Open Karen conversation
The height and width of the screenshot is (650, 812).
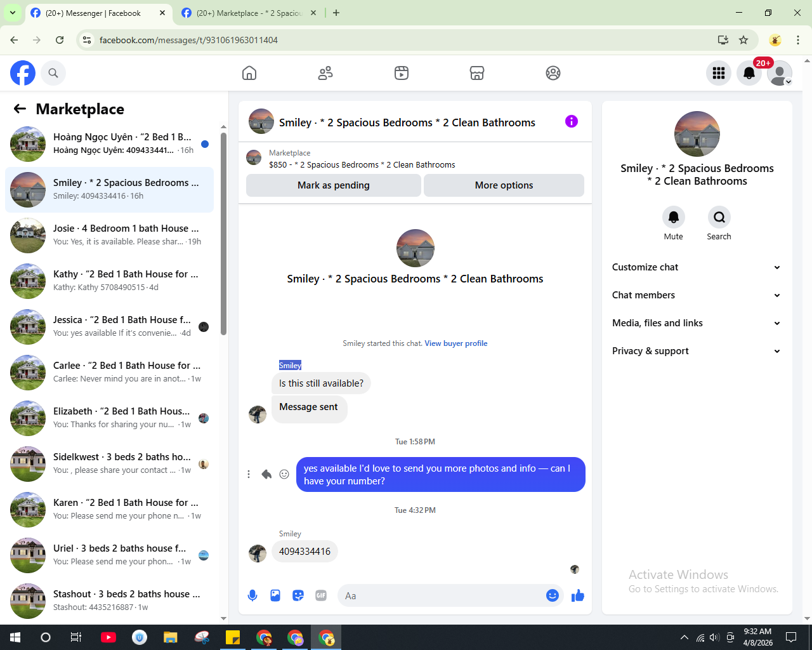point(110,510)
